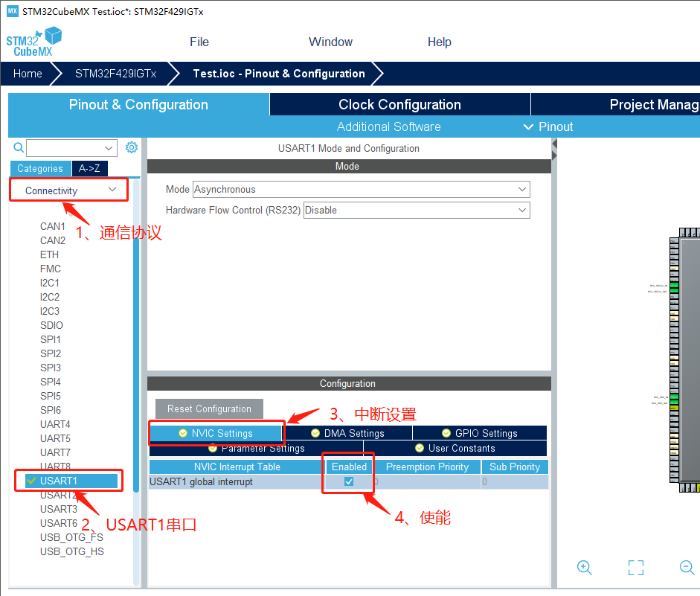Select CAN1 in the peripheral list
Viewport: 700px width, 596px height.
(x=53, y=226)
